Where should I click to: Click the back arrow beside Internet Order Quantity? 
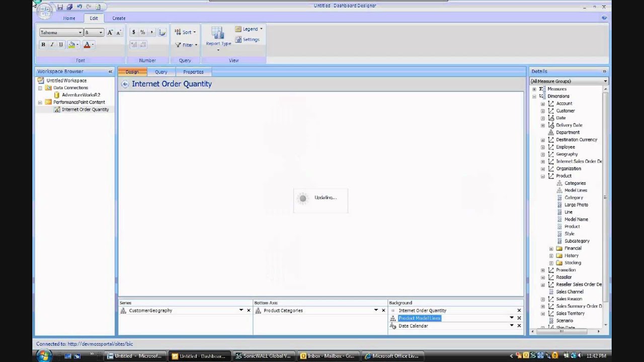125,84
